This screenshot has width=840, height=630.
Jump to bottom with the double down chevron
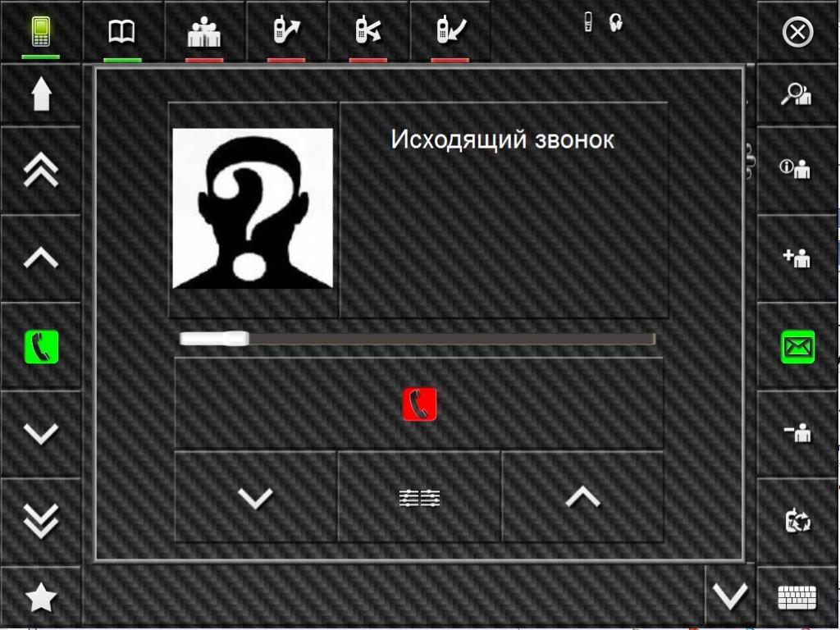click(41, 521)
